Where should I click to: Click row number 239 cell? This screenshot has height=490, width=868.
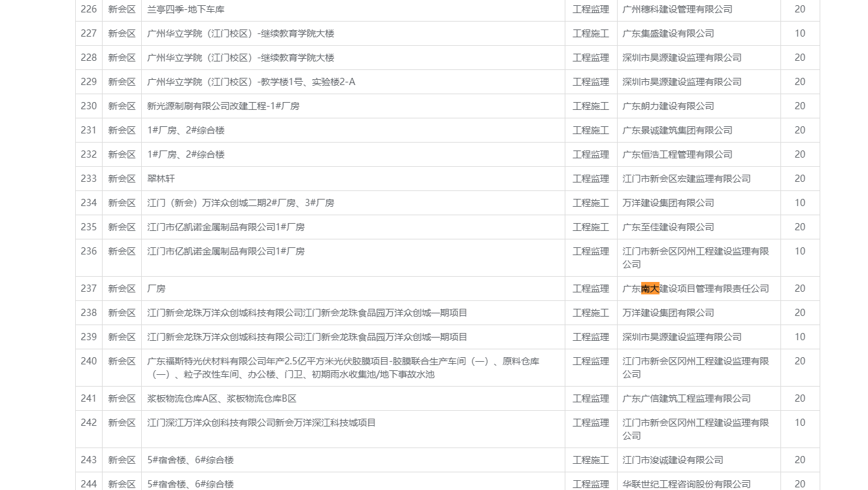(x=89, y=337)
